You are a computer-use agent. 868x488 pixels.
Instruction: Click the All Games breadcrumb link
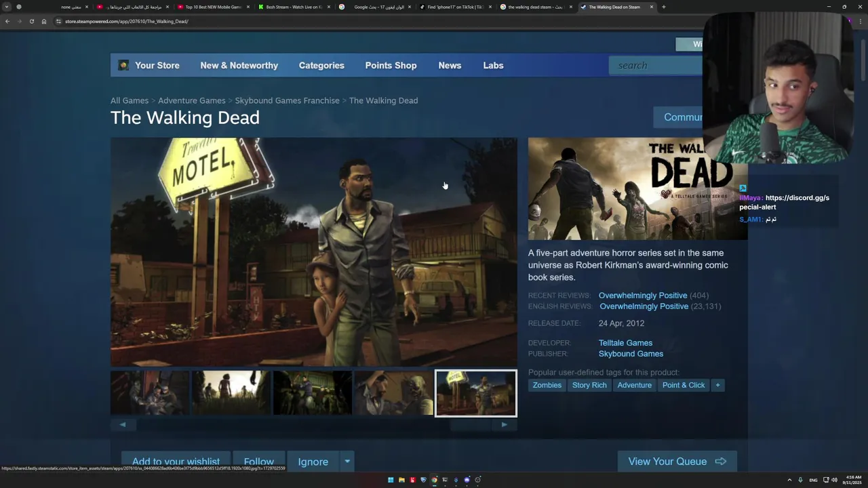(x=130, y=100)
